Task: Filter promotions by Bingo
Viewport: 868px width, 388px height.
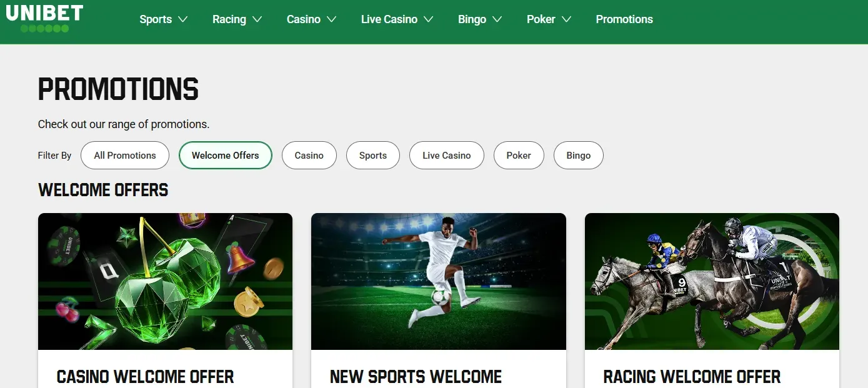Action: point(579,156)
